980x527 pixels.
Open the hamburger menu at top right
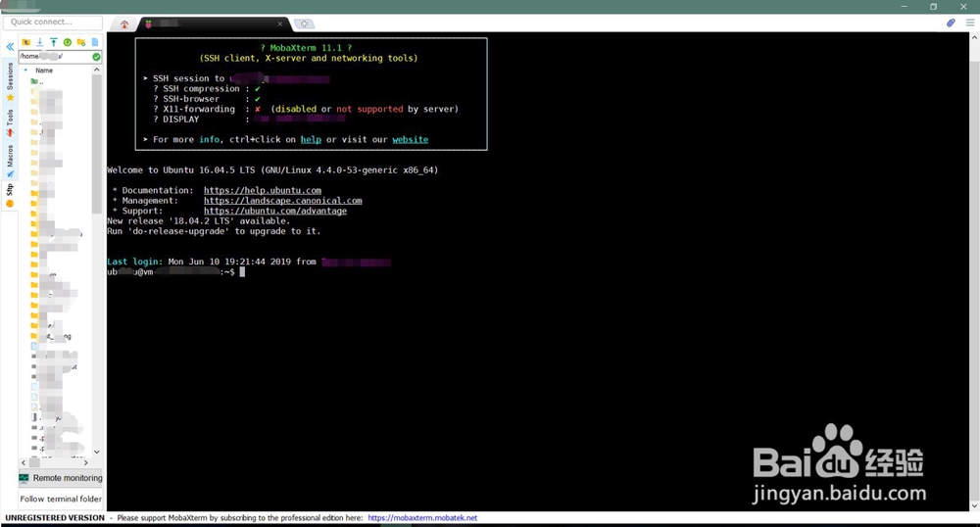coord(970,23)
